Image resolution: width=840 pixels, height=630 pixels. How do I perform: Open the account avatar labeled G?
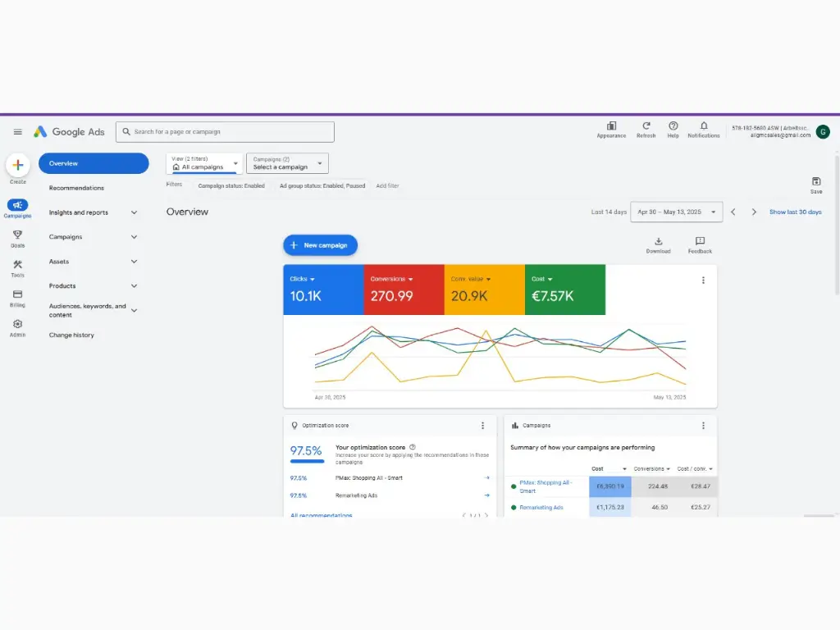823,132
